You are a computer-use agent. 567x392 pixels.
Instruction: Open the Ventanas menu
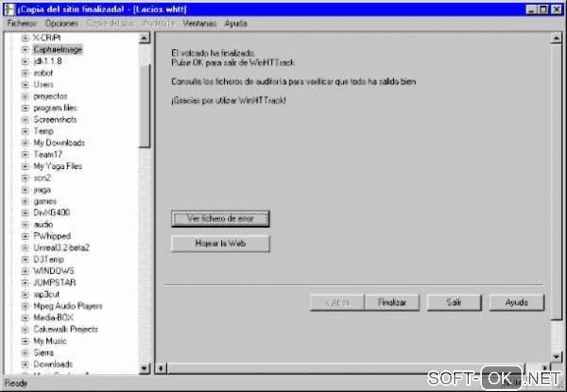pos(200,23)
